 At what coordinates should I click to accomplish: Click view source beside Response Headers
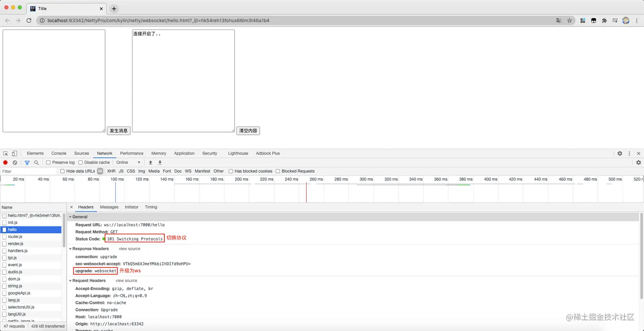pyautogui.click(x=129, y=249)
